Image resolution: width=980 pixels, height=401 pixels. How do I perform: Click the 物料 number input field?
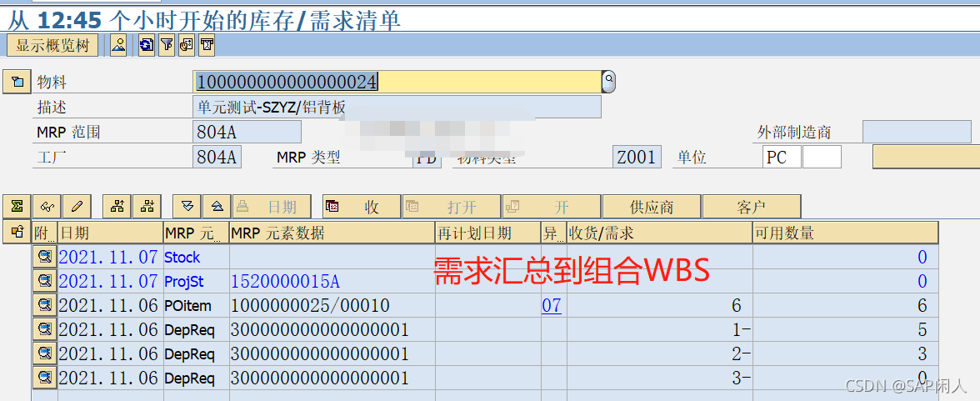(397, 82)
